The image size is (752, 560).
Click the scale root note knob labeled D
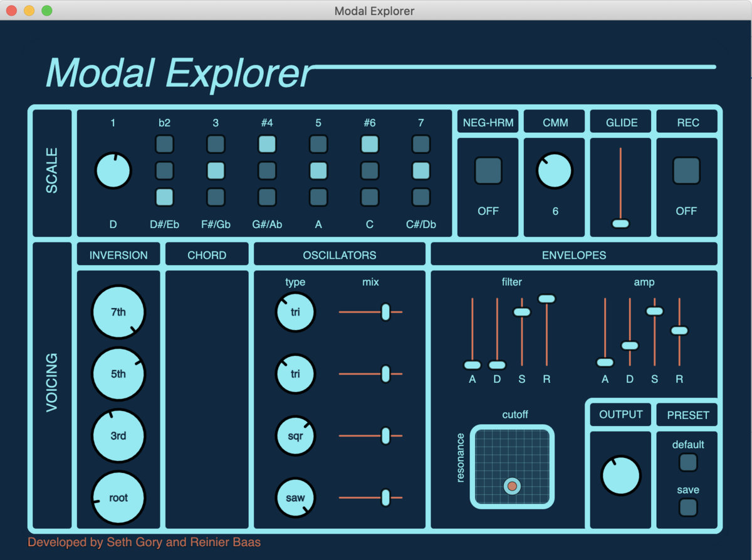pos(113,171)
